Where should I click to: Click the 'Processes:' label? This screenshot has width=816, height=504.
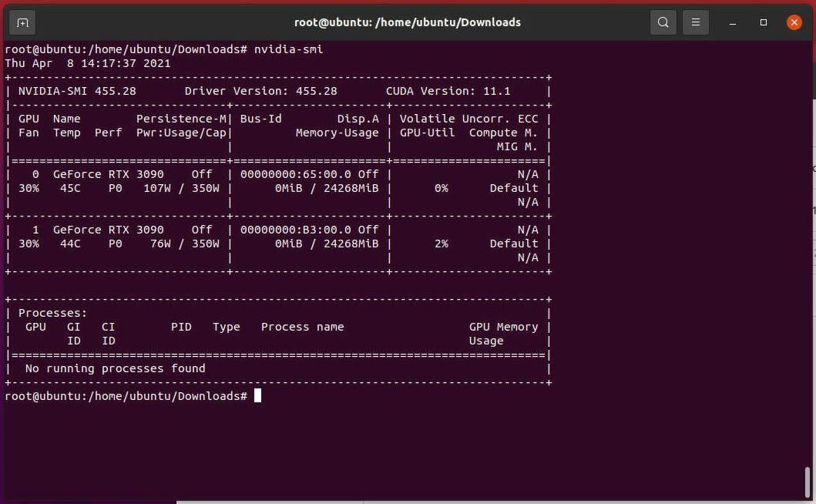pyautogui.click(x=52, y=313)
